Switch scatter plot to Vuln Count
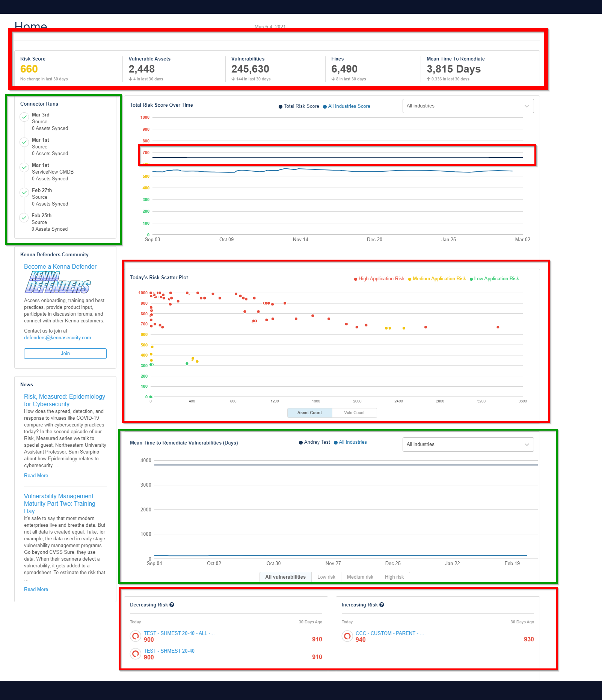602x700 pixels. pyautogui.click(x=355, y=413)
